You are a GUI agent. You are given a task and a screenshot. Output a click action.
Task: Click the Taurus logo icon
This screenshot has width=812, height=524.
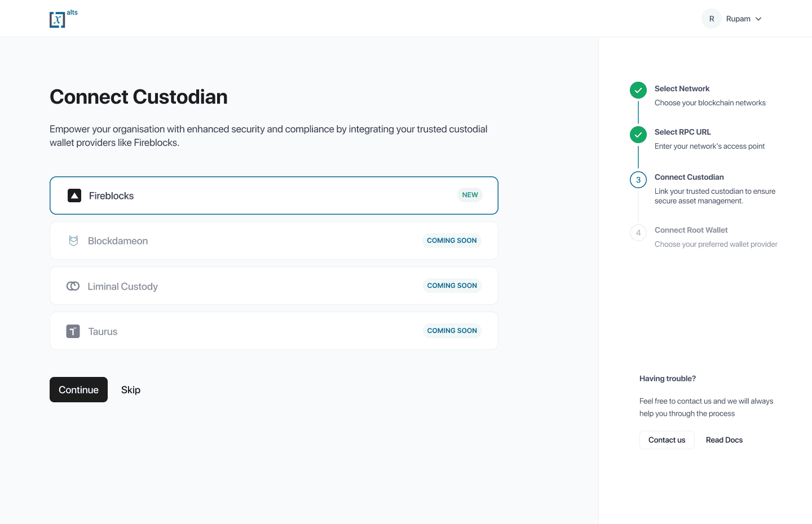[x=73, y=331]
